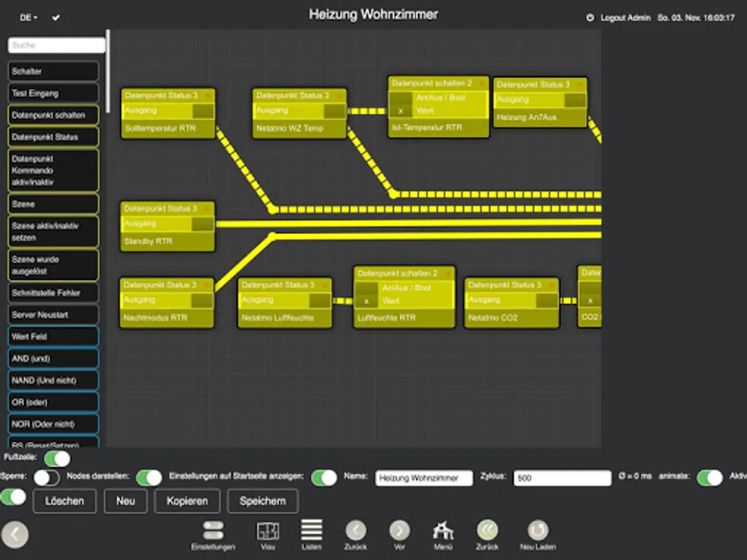
Task: Remove the Solltemperatur RTR node via its x
Action: (x=208, y=96)
